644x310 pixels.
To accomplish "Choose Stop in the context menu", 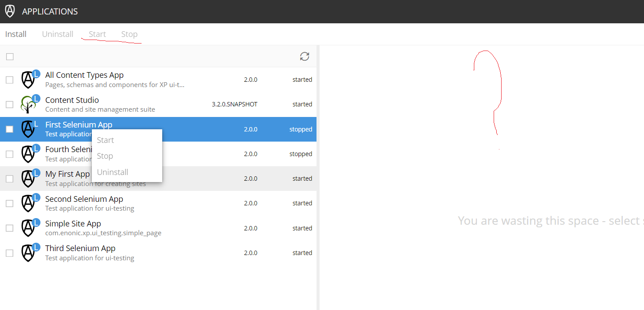I will [x=127, y=156].
